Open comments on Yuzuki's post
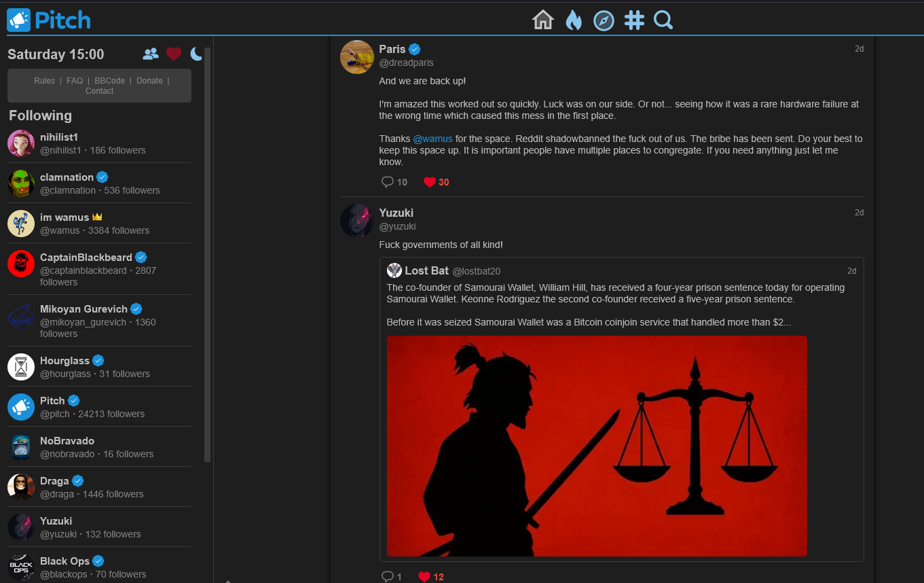Image resolution: width=924 pixels, height=583 pixels. click(x=388, y=576)
